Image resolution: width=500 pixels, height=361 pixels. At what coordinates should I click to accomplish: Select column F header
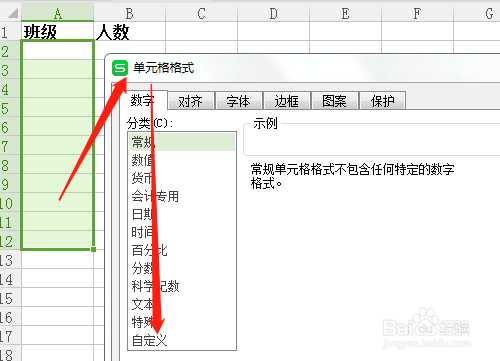point(418,13)
